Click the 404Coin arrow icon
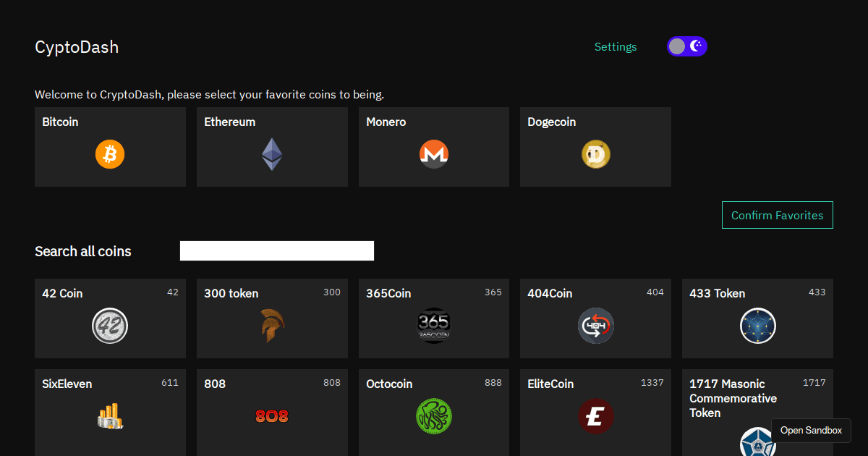868x456 pixels. 595,326
